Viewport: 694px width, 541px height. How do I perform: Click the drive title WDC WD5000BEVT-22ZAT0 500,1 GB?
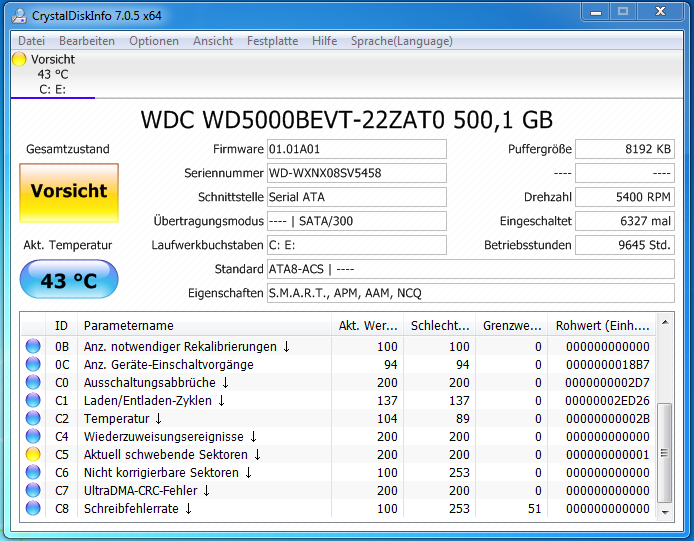coord(347,120)
